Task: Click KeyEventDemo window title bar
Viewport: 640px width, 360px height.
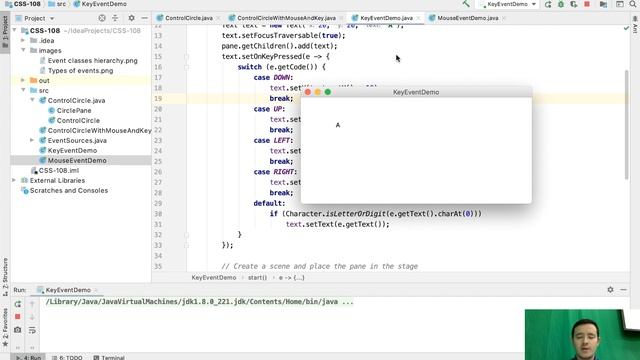Action: [x=416, y=92]
